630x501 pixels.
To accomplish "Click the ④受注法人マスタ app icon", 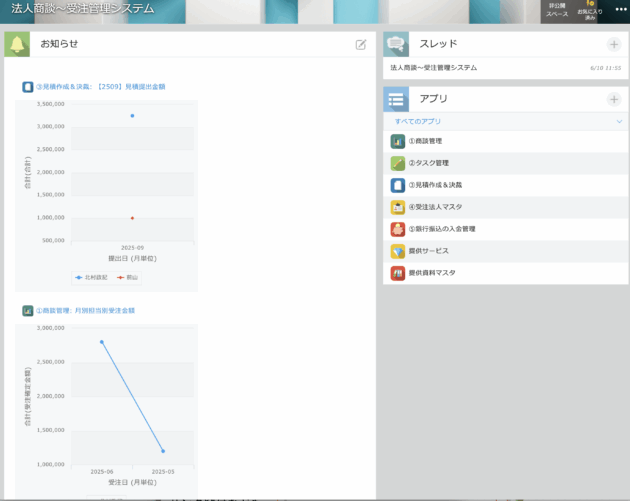I will pos(398,207).
